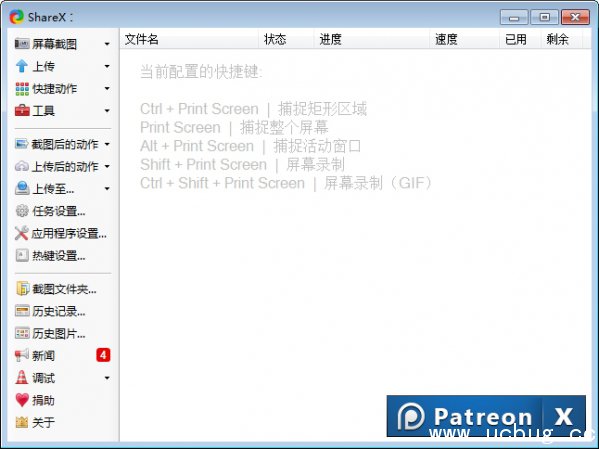Image resolution: width=599 pixels, height=449 pixels.
Task: Click the 上传至 globe drive icon
Action: coord(22,188)
